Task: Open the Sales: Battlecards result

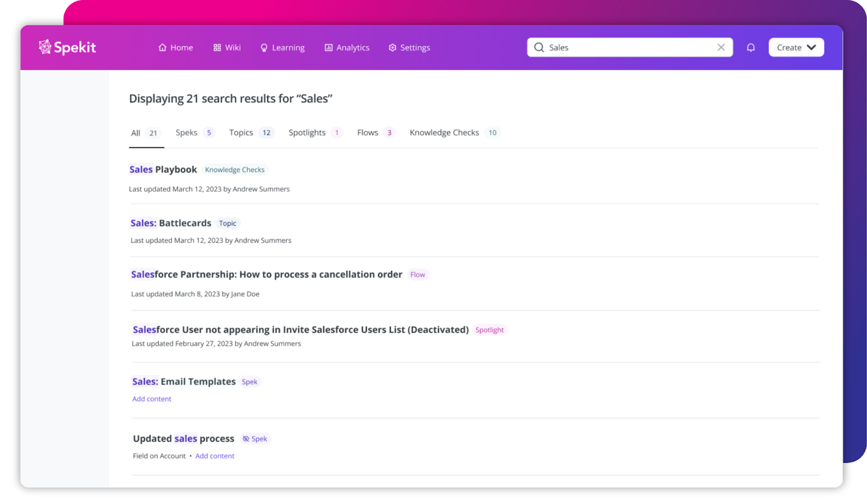Action: tap(171, 223)
